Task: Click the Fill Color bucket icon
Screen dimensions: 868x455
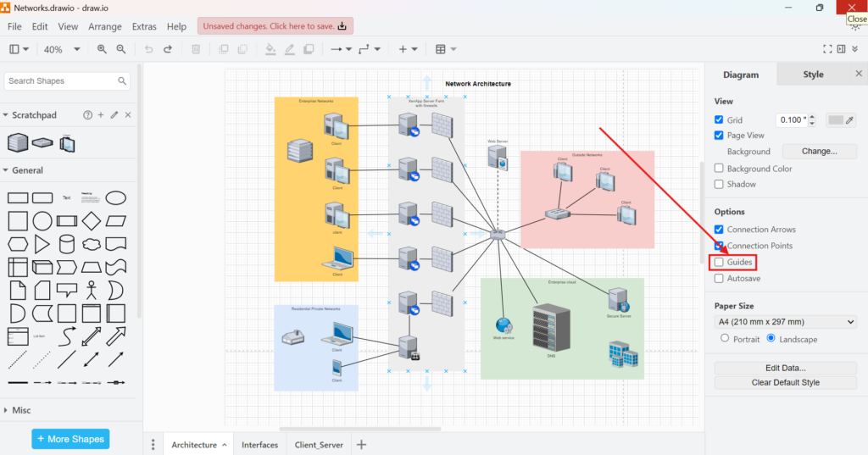Action: coord(270,49)
